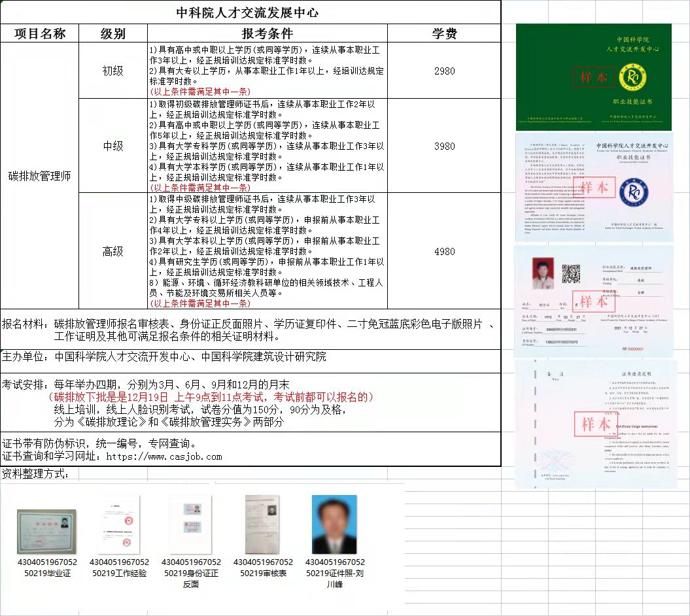
Task: Select the 考试安排 line about 每年举办四期
Action: [146, 385]
